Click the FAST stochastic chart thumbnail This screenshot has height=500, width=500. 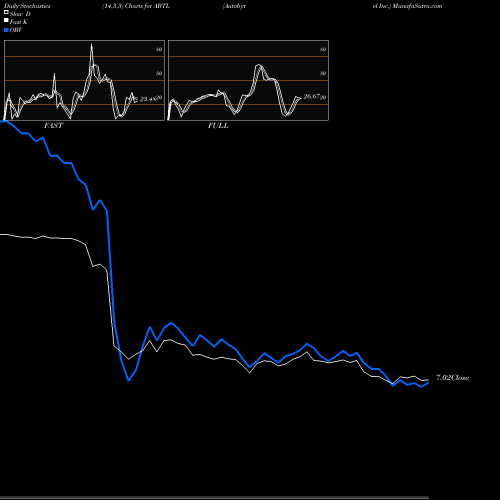coord(84,80)
